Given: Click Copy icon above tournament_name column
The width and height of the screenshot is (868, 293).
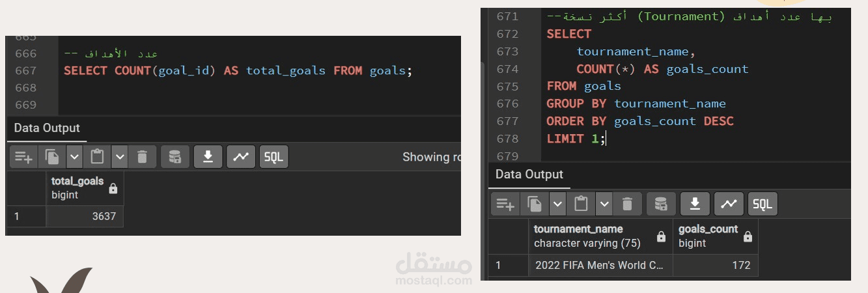Looking at the screenshot, I should [534, 204].
